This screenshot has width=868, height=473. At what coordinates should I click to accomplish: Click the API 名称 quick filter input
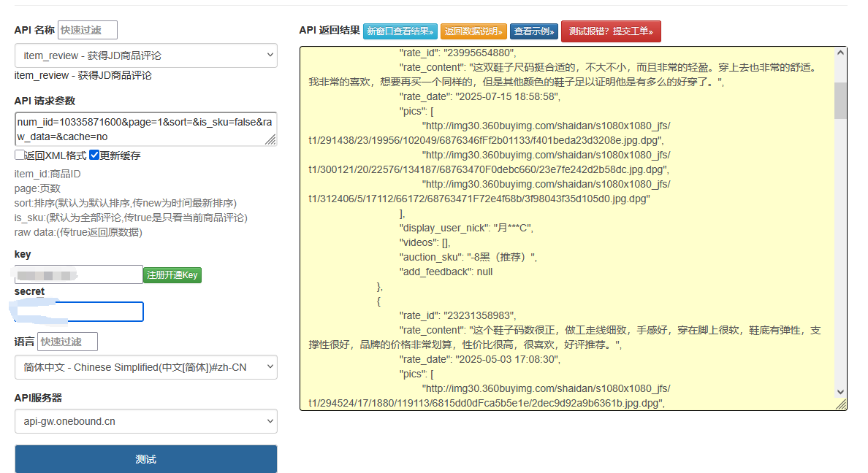88,30
